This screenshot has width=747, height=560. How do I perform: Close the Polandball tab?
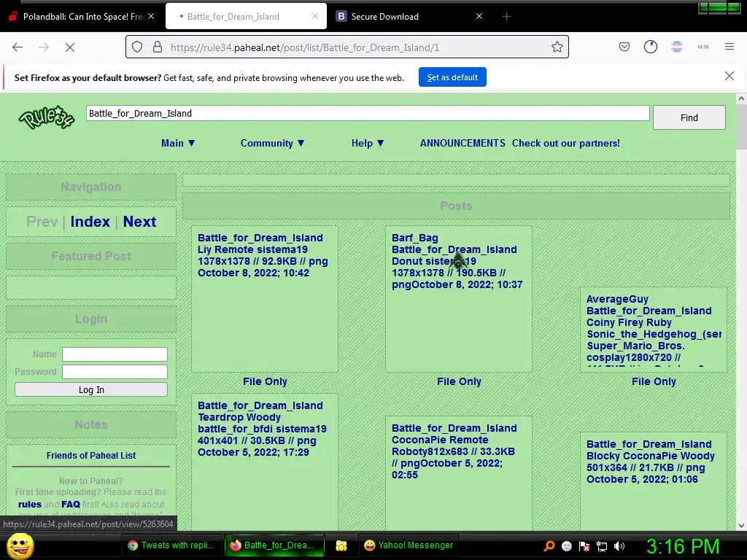(x=150, y=16)
